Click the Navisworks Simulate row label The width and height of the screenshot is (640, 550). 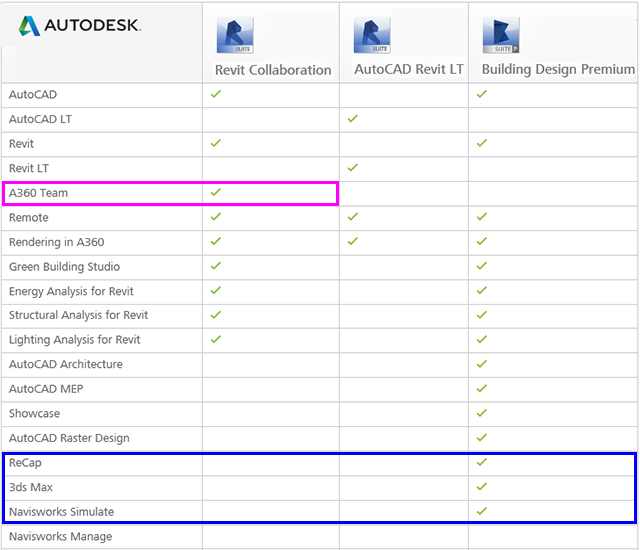pyautogui.click(x=62, y=512)
